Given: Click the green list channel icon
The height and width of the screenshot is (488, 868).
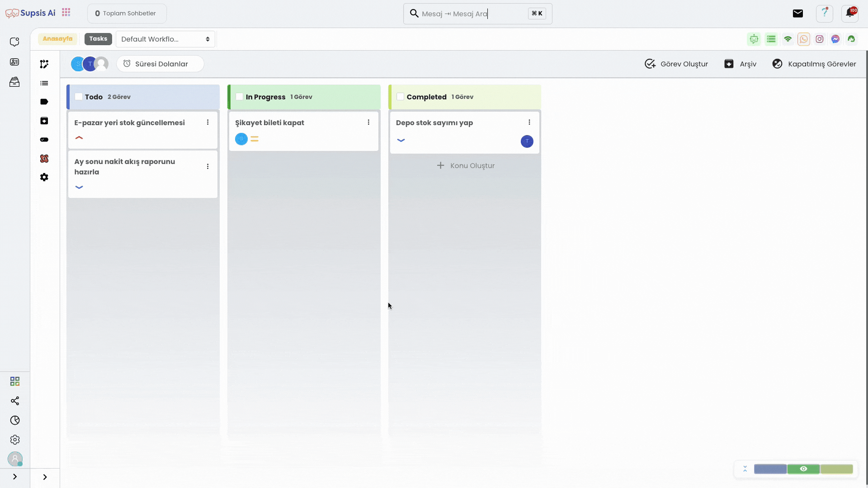Looking at the screenshot, I should (x=771, y=39).
